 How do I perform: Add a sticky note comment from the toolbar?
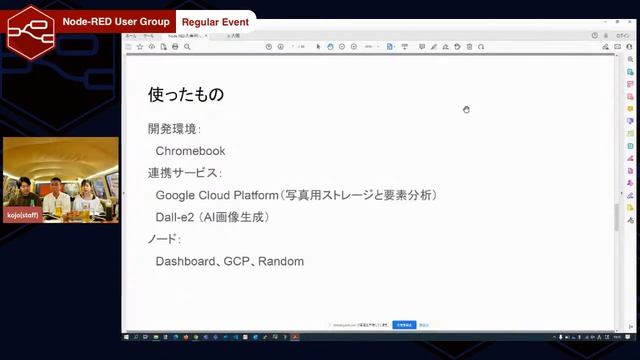tap(422, 47)
